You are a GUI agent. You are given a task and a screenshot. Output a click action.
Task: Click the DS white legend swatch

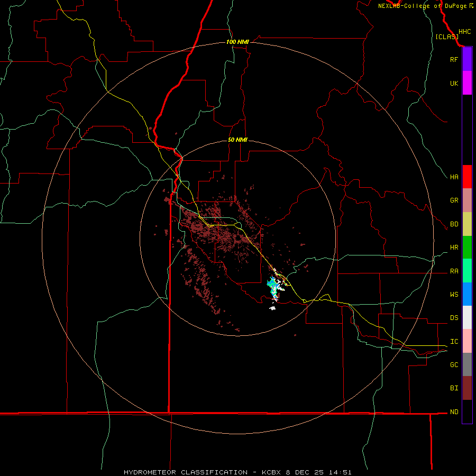pyautogui.click(x=467, y=317)
